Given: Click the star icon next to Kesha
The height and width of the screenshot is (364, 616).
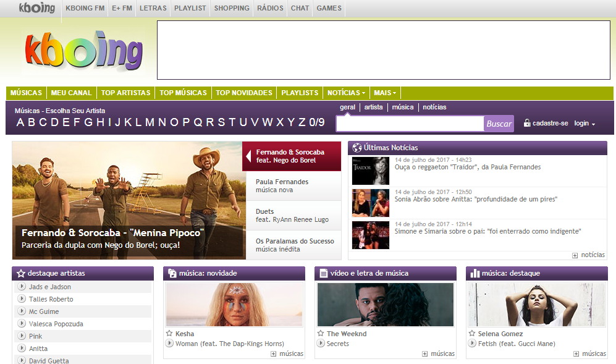Looking at the screenshot, I should 169,333.
